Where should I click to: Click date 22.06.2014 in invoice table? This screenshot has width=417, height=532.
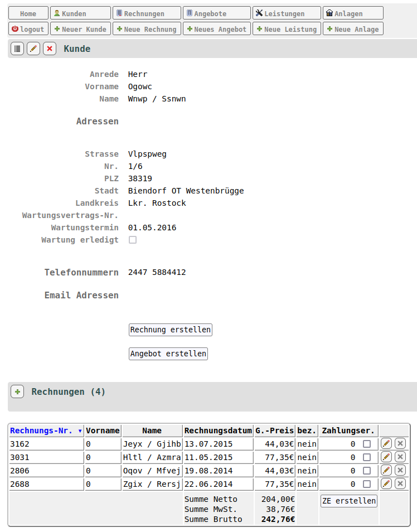point(218,484)
